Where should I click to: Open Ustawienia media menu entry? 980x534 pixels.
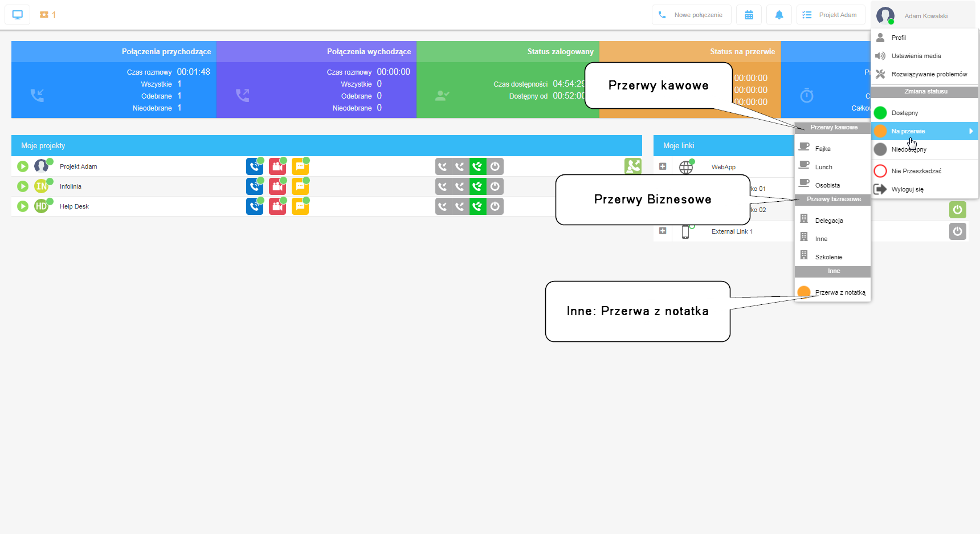[925, 56]
